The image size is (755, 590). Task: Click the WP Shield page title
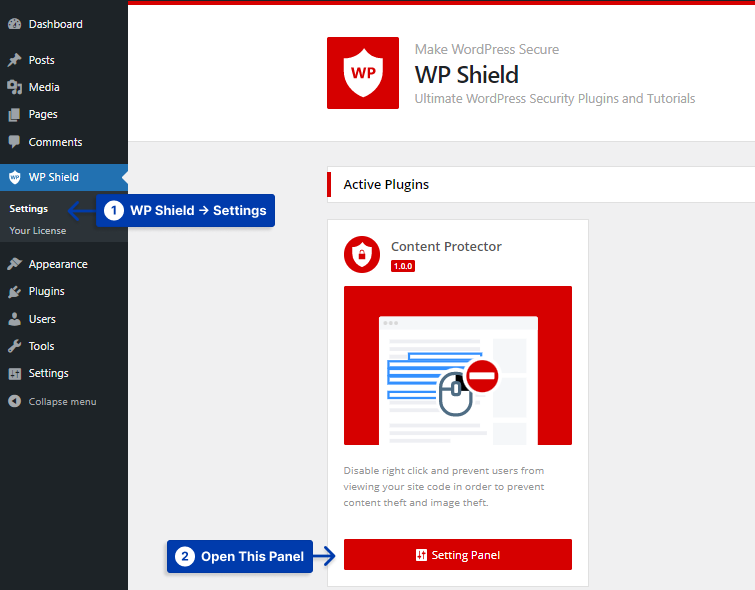click(467, 75)
